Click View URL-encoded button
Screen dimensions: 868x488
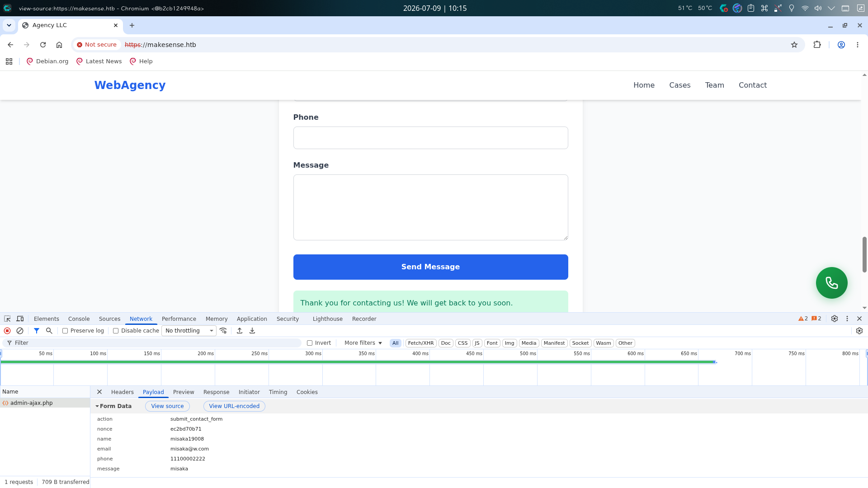(x=234, y=406)
